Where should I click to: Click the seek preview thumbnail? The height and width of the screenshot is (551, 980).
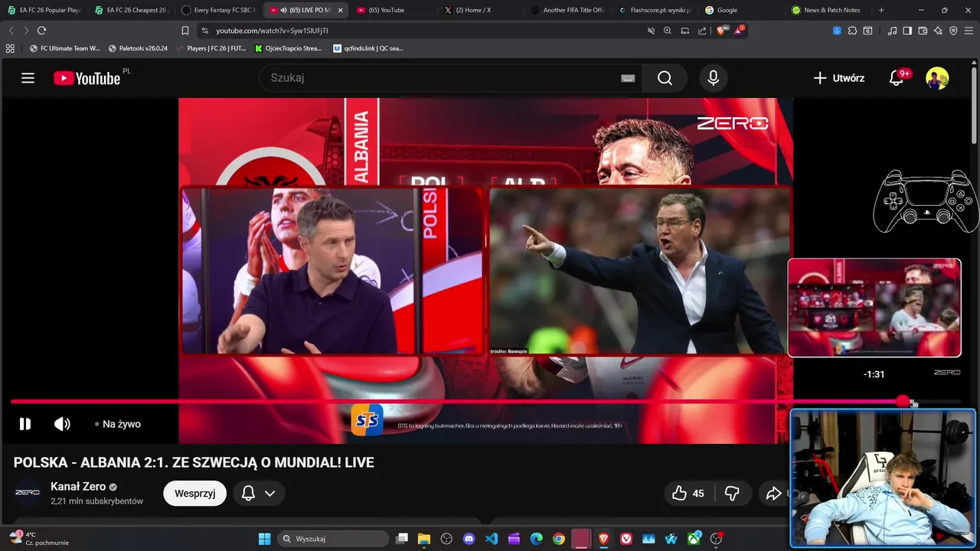874,308
